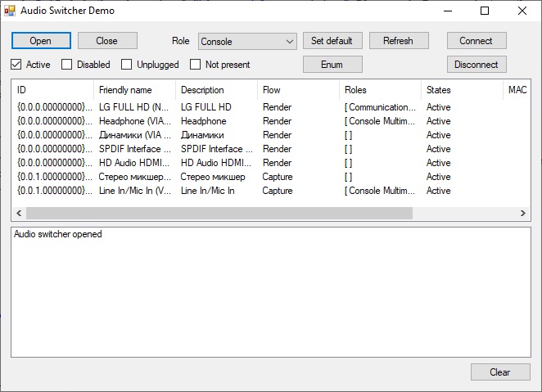Viewport: 542px width, 392px height.
Task: Close the window with the X button
Action: [x=522, y=11]
